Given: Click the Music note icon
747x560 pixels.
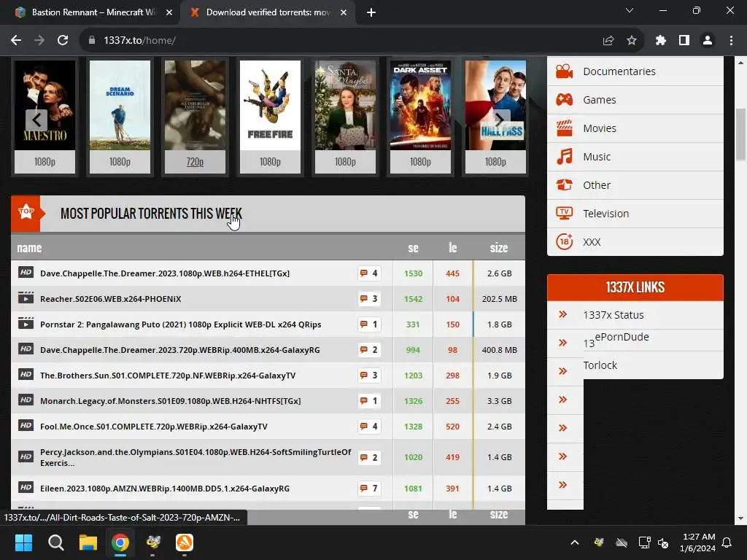Looking at the screenshot, I should pos(565,156).
